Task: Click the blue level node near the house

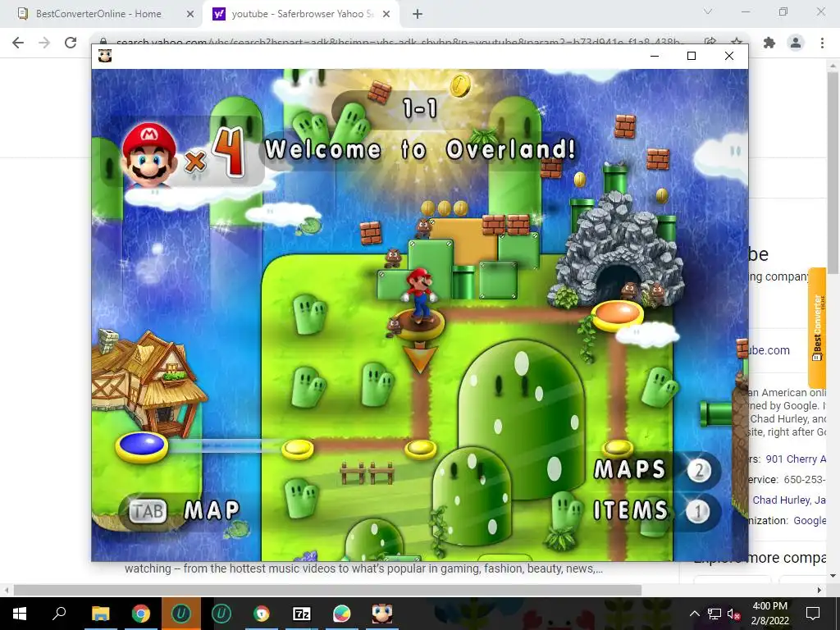Action: [x=141, y=446]
